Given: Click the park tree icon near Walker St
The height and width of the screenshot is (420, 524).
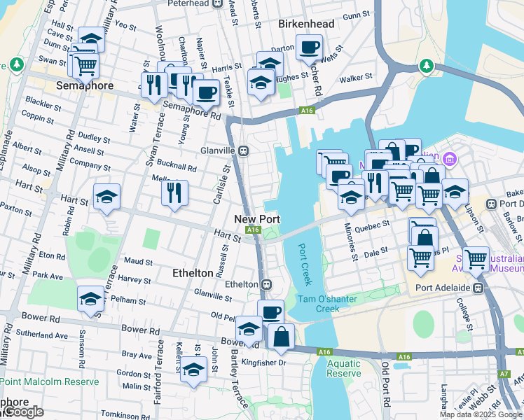Looking at the screenshot, I should click(427, 66).
